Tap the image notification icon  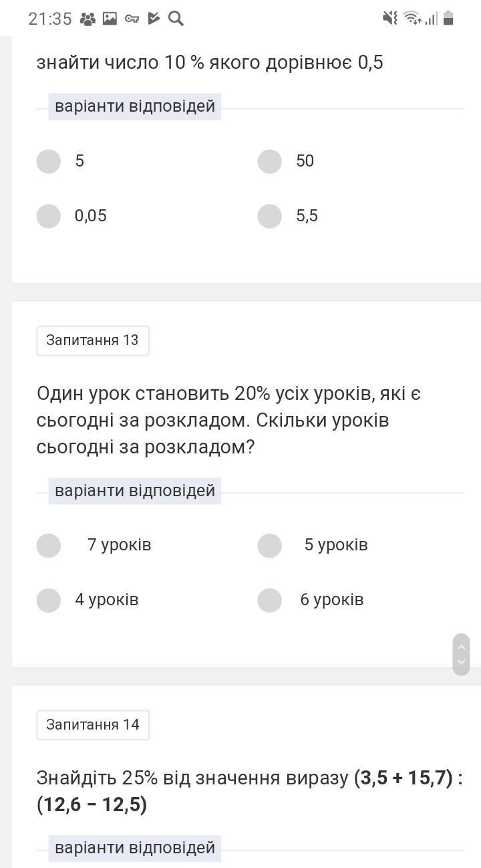pos(110,19)
